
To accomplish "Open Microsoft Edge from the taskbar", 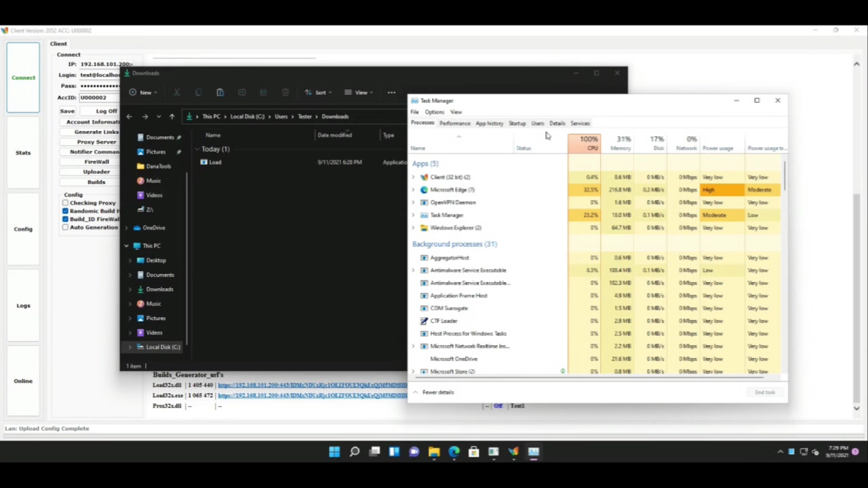I will (454, 451).
